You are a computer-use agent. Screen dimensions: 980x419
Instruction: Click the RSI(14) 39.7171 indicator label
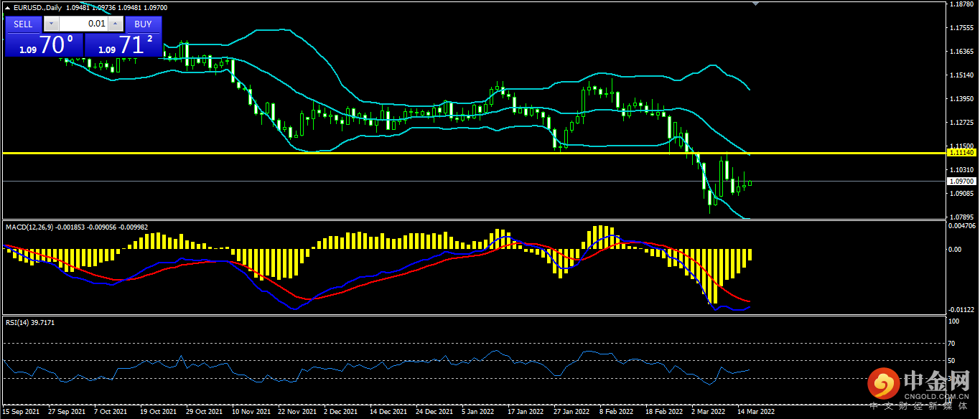[30, 323]
